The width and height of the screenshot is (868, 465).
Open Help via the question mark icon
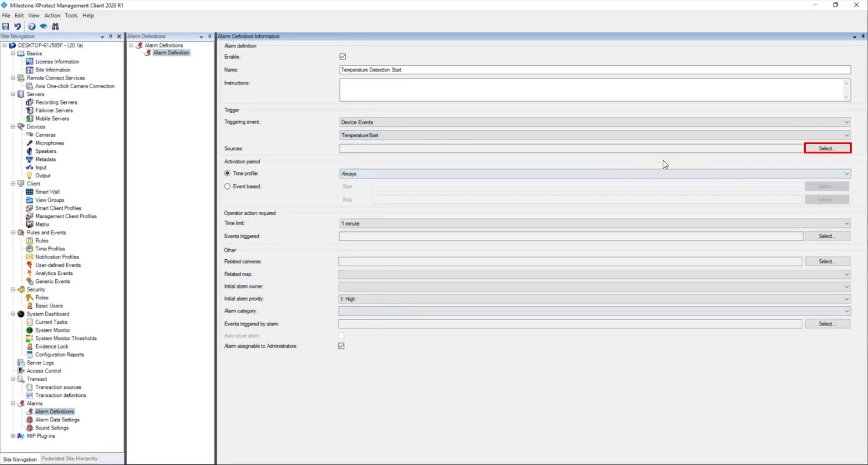tap(31, 26)
